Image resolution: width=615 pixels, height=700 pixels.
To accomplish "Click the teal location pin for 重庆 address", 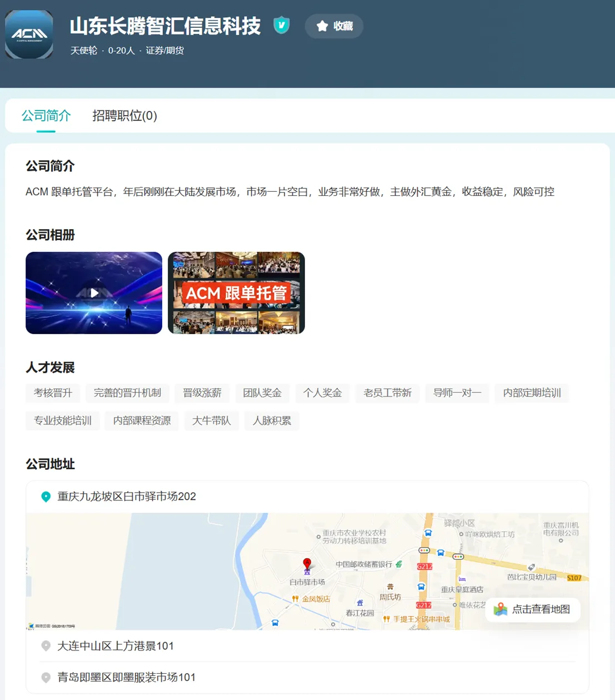I will point(46,497).
